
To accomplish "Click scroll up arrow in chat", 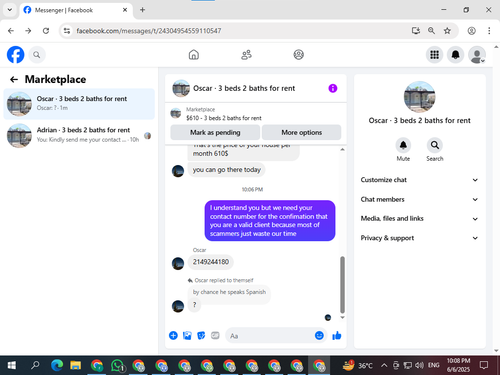I will click(x=342, y=149).
